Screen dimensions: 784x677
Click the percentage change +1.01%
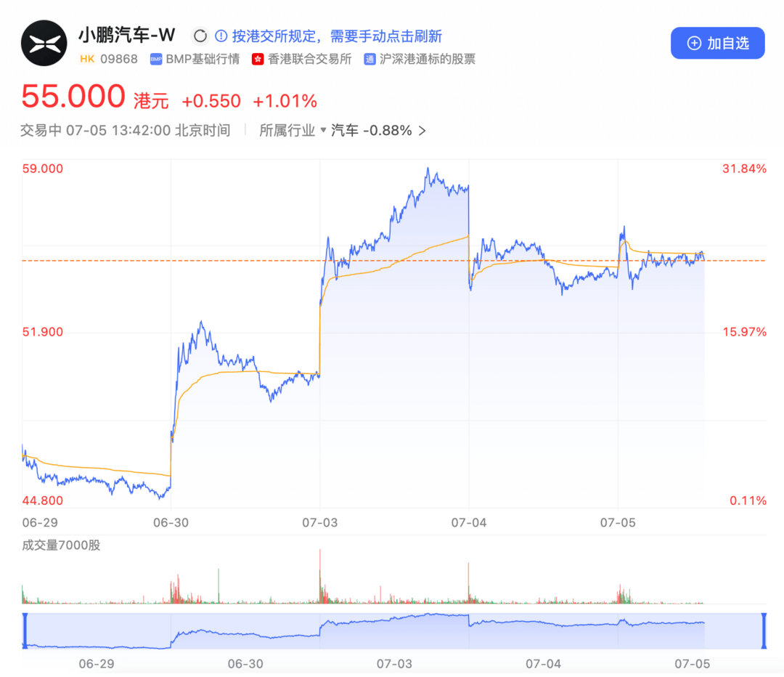(285, 101)
